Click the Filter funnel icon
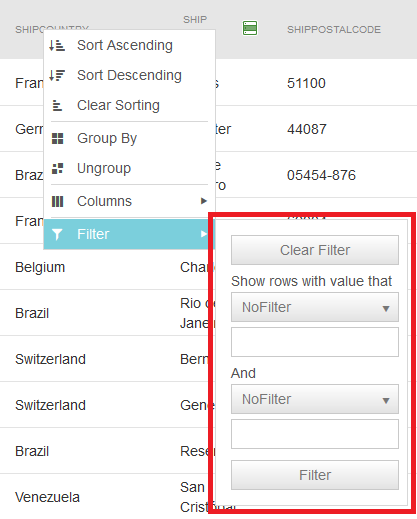 pos(57,234)
